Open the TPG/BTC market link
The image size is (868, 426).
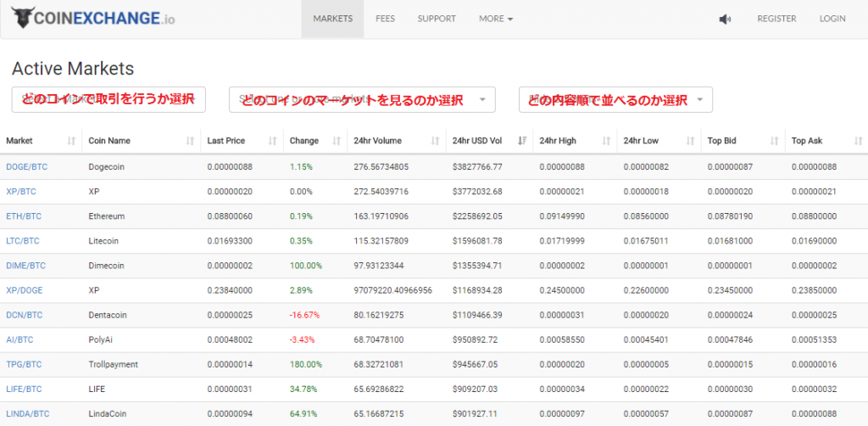click(x=24, y=365)
